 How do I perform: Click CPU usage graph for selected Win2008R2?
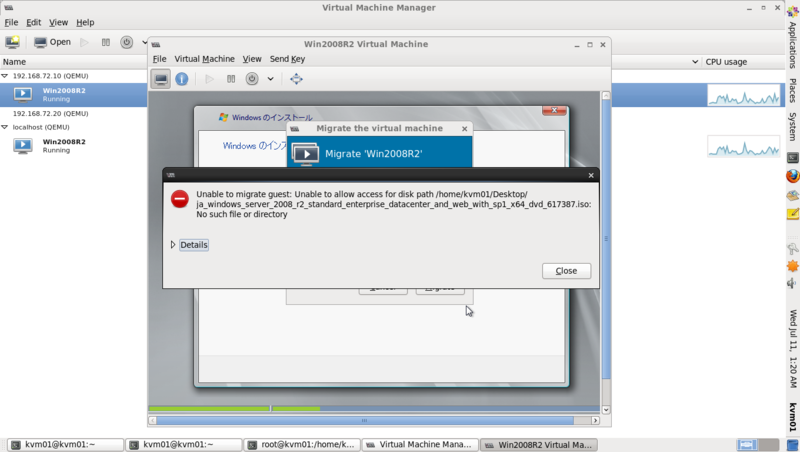point(744,95)
